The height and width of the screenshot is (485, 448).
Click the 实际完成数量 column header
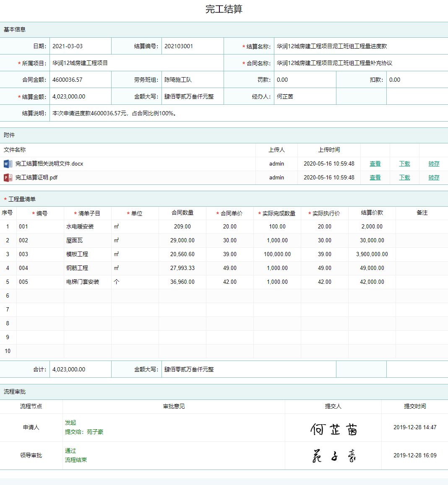tap(277, 213)
